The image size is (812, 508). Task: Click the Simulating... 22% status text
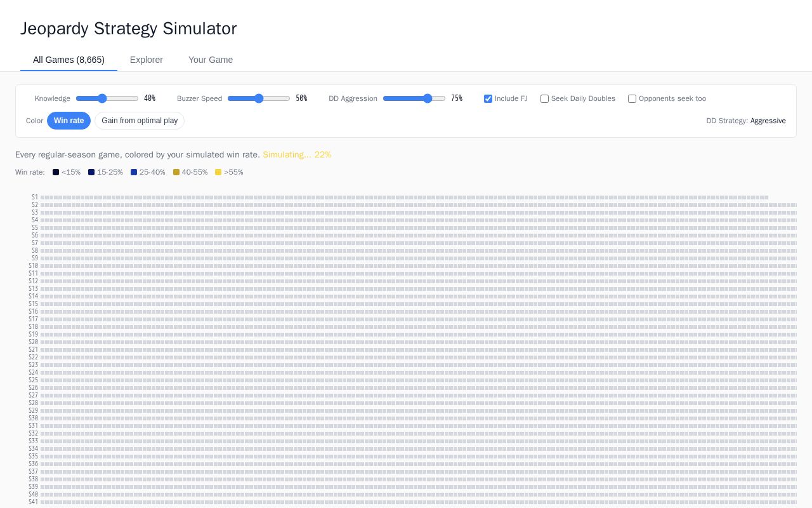pos(297,155)
